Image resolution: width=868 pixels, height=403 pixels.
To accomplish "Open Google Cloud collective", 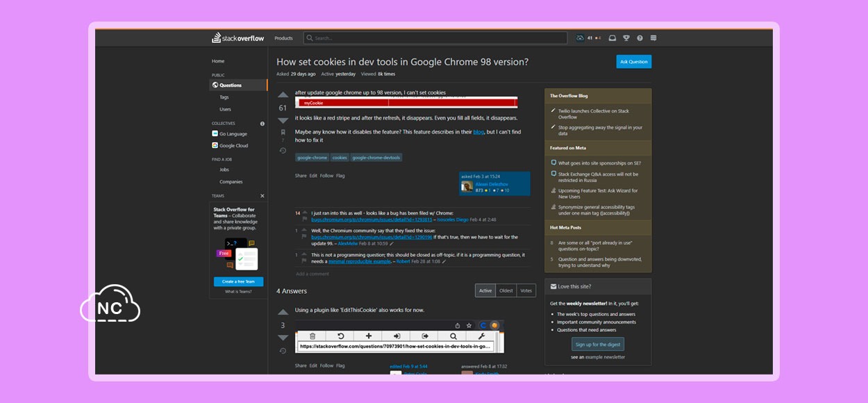I will 230,146.
